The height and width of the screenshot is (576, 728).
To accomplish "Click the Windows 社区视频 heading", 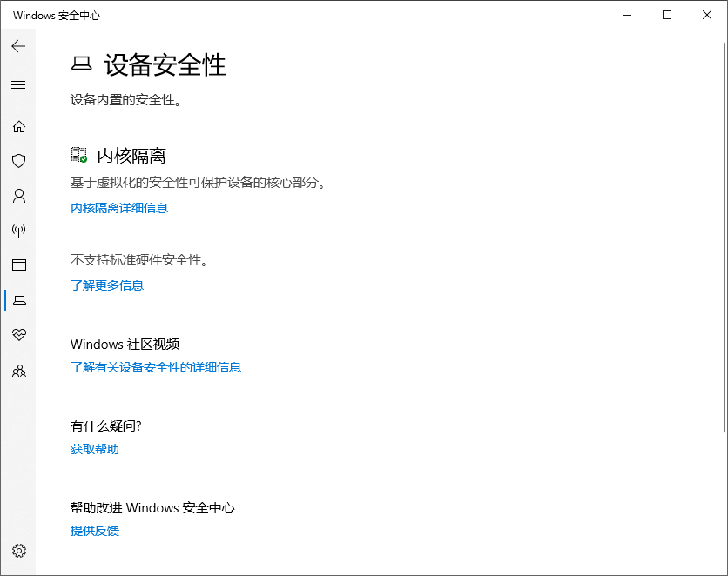I will coord(125,345).
